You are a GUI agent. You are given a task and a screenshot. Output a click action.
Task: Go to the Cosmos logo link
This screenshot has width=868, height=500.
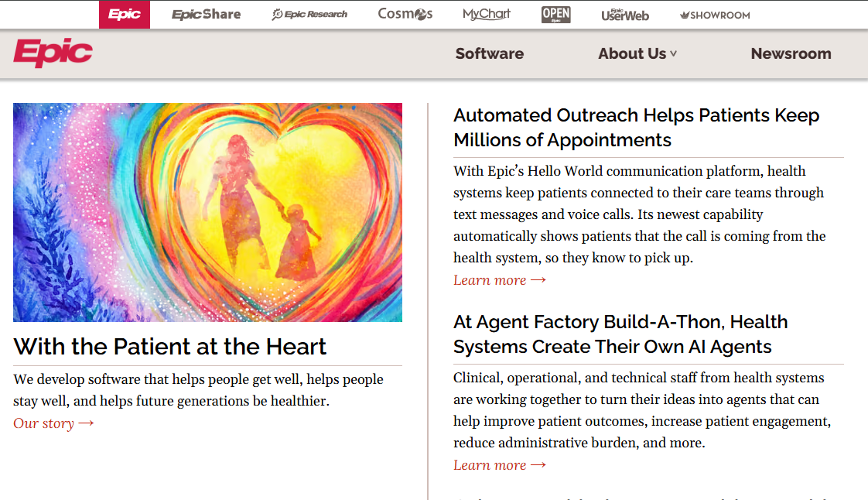click(x=405, y=14)
